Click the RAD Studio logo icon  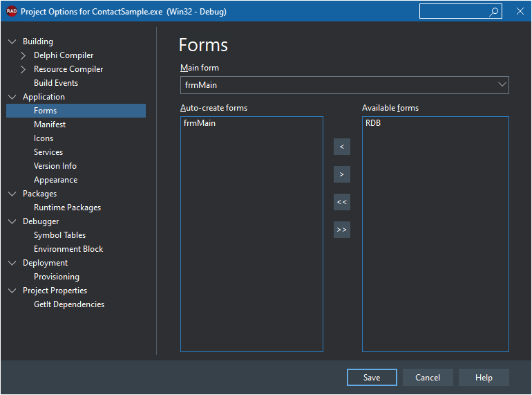pyautogui.click(x=12, y=11)
